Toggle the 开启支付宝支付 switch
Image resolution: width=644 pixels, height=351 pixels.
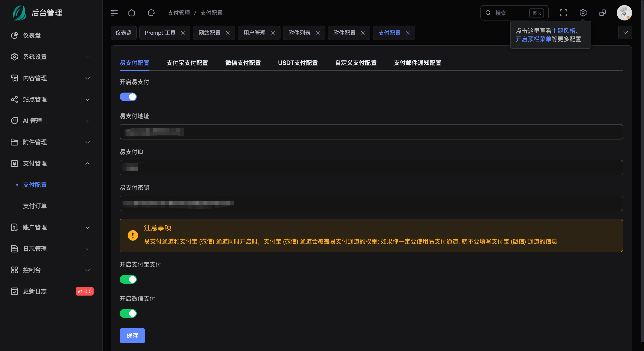point(128,279)
